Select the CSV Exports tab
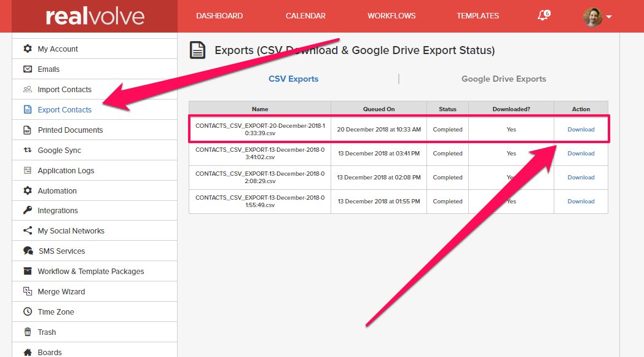This screenshot has height=357, width=644. point(293,79)
